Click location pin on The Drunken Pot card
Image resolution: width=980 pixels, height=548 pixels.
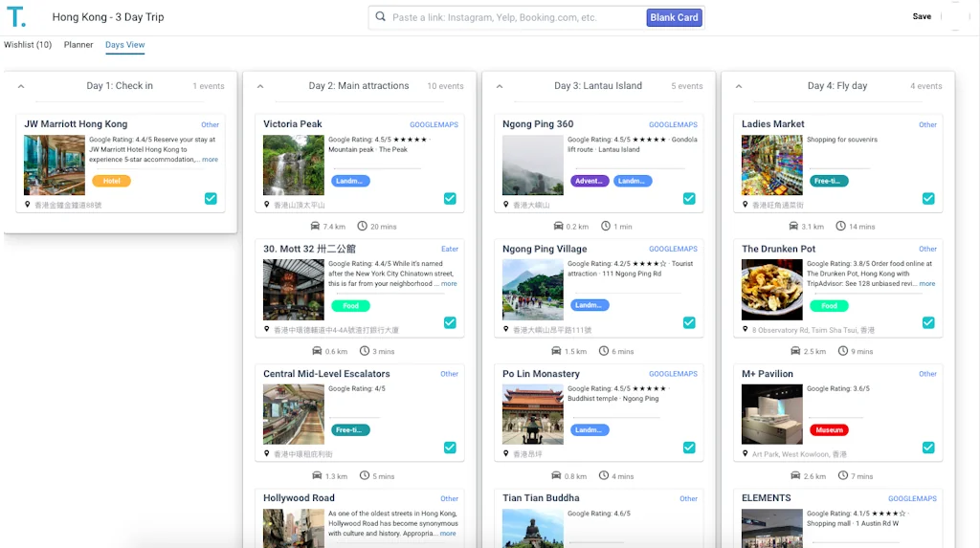pyautogui.click(x=746, y=330)
